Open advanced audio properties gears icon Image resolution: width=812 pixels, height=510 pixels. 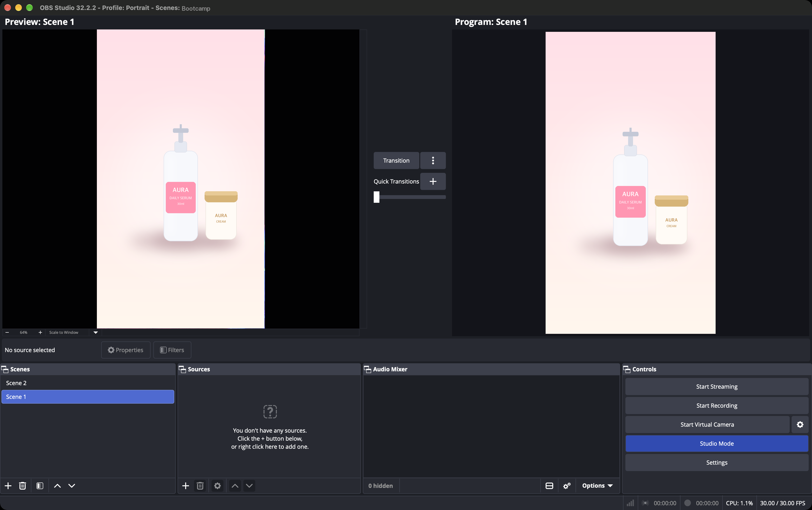567,486
